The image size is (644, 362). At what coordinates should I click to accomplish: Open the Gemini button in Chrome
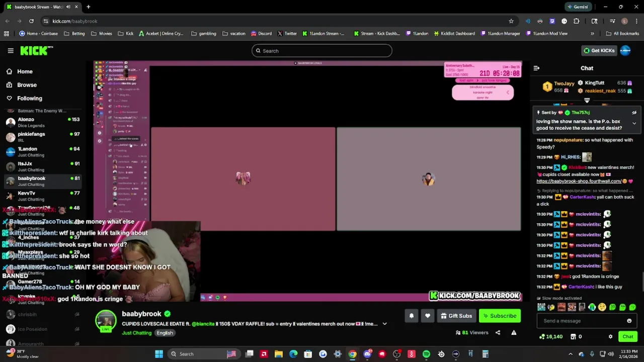577,7
